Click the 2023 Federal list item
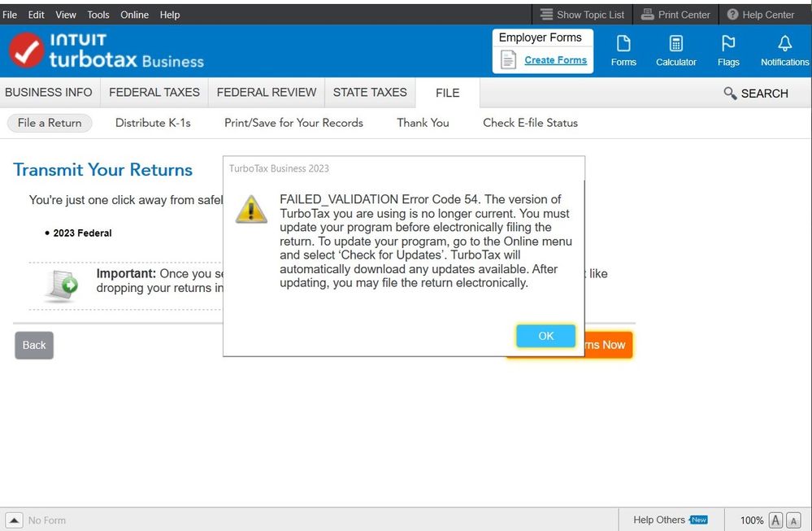The image size is (812, 531). pyautogui.click(x=82, y=233)
